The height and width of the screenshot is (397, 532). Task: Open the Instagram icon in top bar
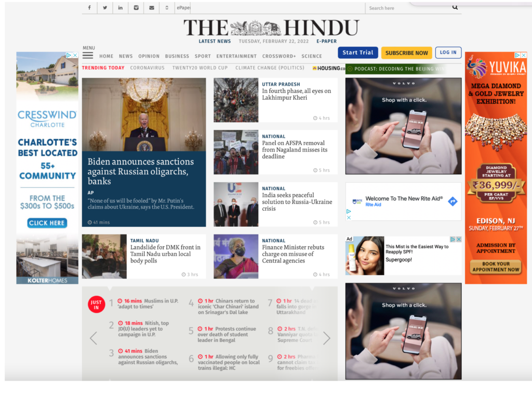[136, 7]
